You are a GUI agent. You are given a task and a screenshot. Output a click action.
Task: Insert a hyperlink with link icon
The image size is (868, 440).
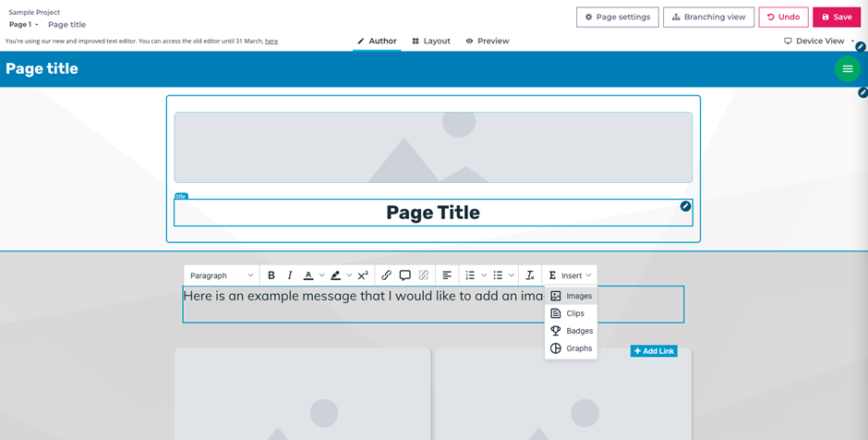click(x=386, y=275)
